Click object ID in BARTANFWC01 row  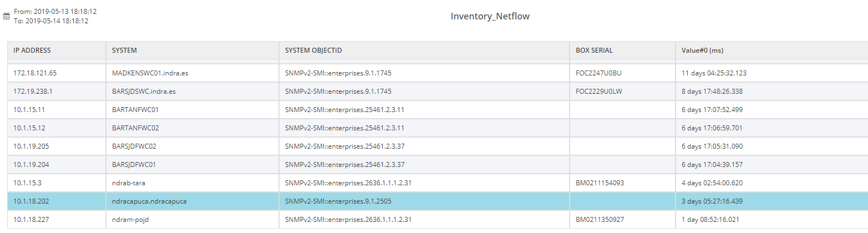[344, 109]
